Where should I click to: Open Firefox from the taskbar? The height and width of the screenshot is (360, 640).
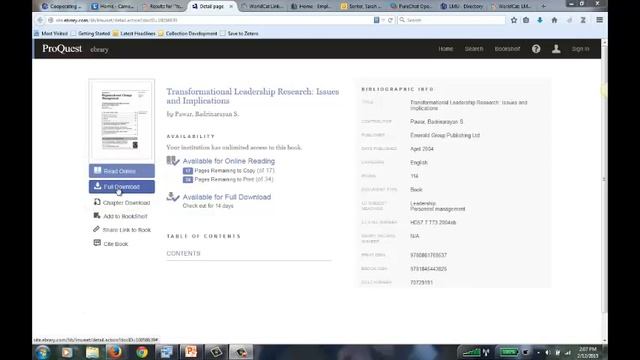[116, 352]
